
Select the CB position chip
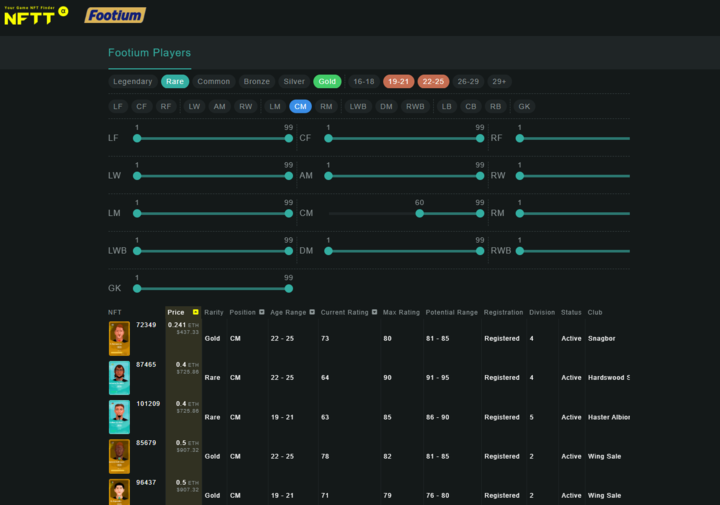(x=471, y=107)
